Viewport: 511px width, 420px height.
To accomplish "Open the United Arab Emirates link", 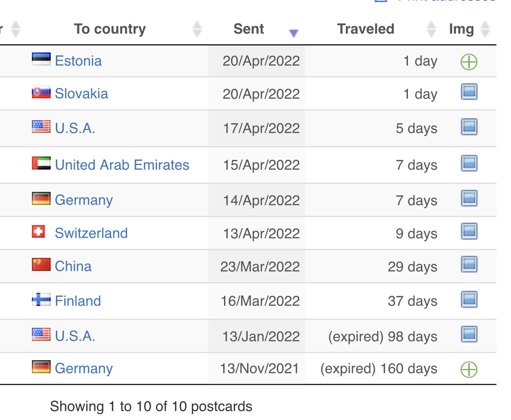I will coord(122,165).
